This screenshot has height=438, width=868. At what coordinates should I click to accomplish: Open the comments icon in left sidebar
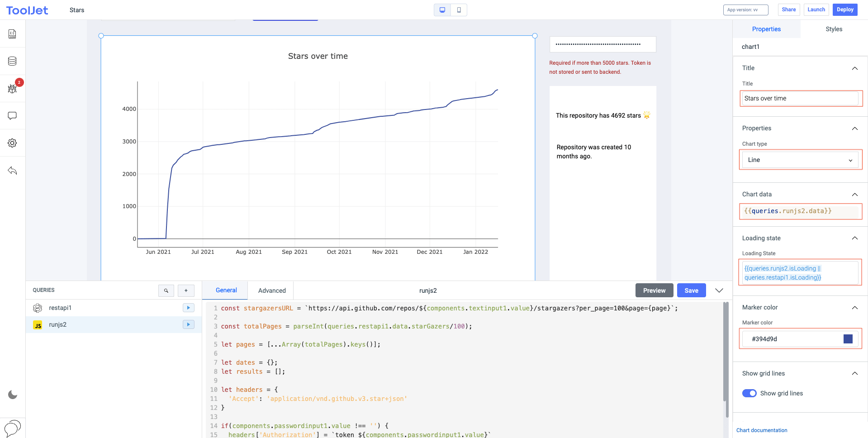coord(12,116)
